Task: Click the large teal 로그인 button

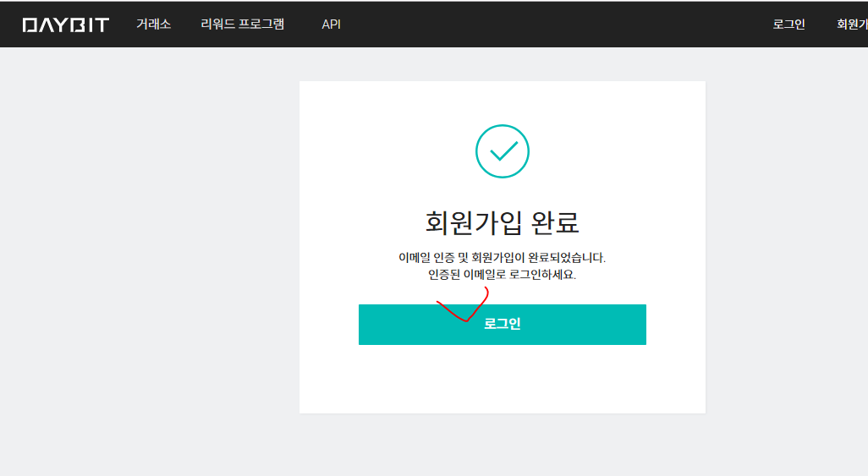Action: [502, 325]
